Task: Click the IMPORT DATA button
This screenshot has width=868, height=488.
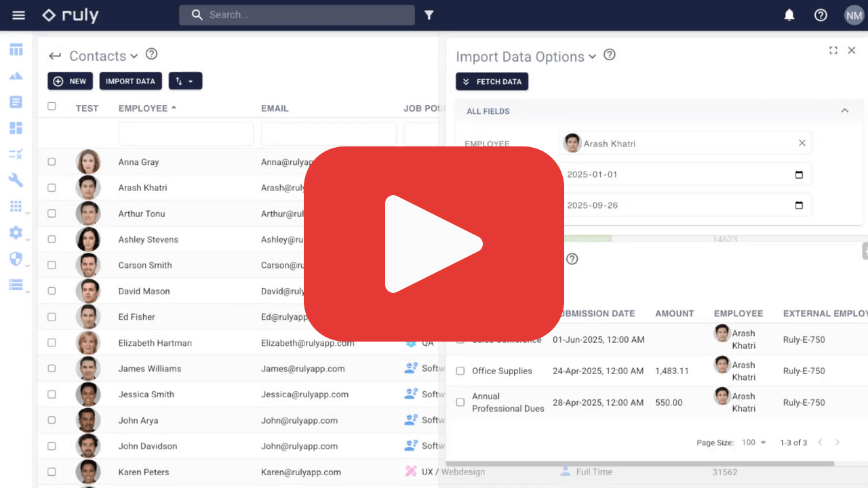Action: (x=131, y=81)
